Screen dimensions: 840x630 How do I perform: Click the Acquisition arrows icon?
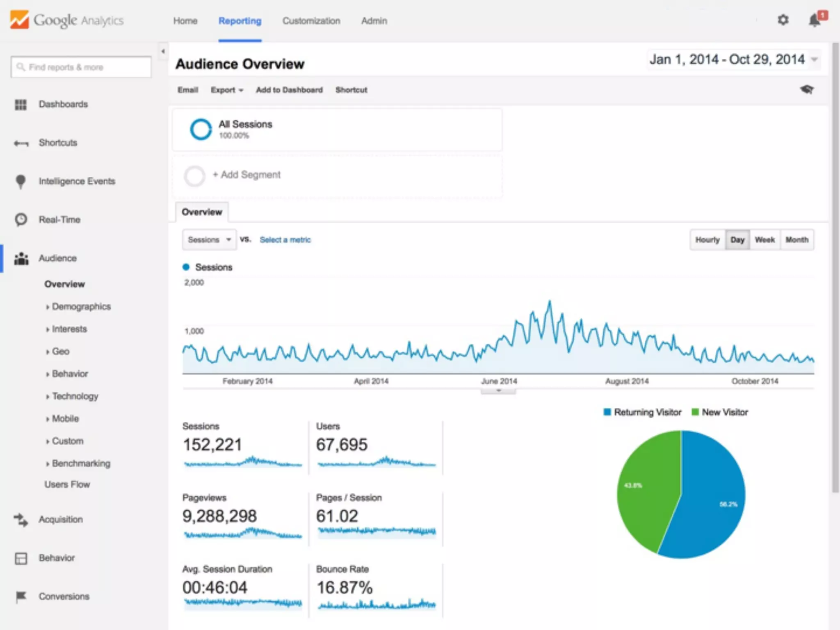21,520
